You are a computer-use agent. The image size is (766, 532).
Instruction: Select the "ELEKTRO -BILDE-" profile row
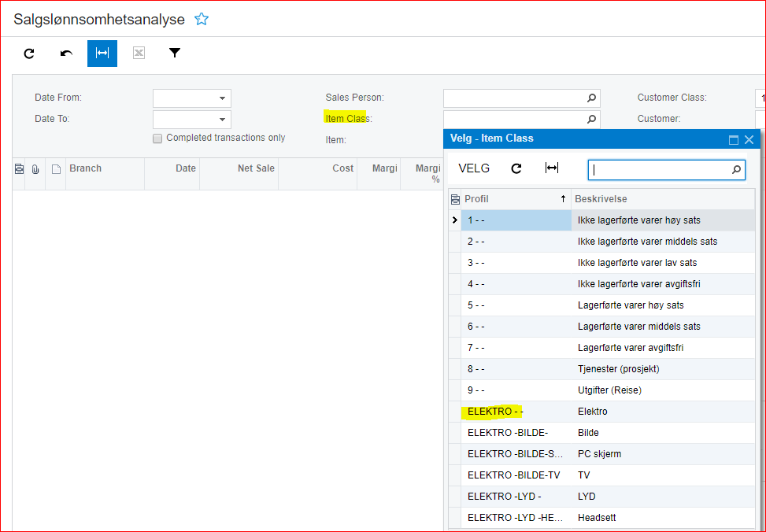pos(601,433)
